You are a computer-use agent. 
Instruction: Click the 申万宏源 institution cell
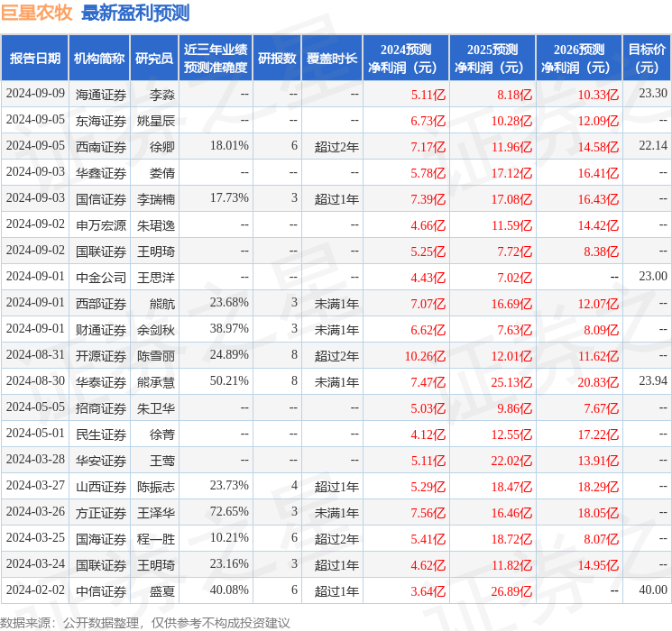pyautogui.click(x=101, y=225)
